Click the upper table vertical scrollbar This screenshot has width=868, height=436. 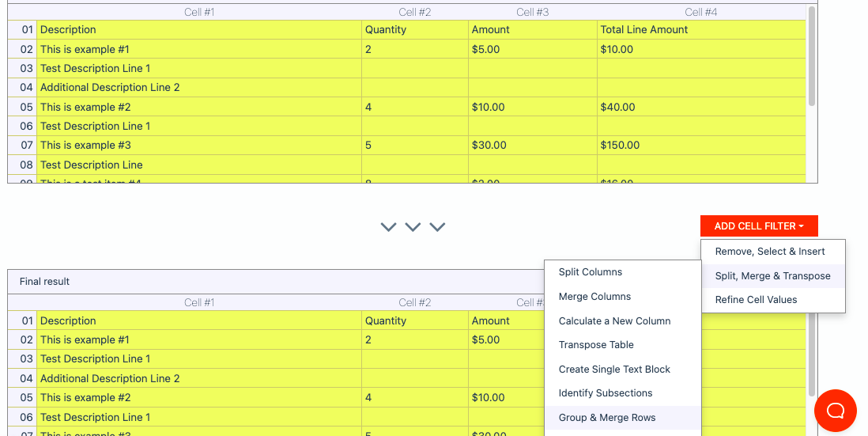(812, 56)
